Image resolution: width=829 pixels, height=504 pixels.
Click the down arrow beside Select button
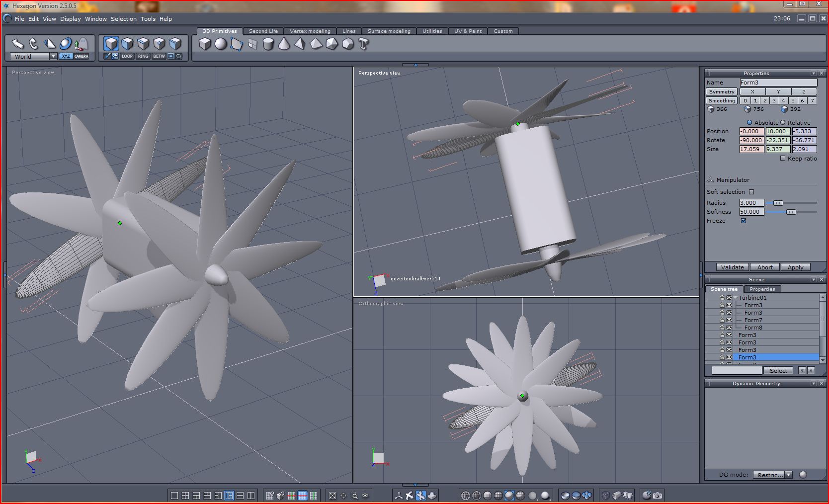pyautogui.click(x=802, y=371)
